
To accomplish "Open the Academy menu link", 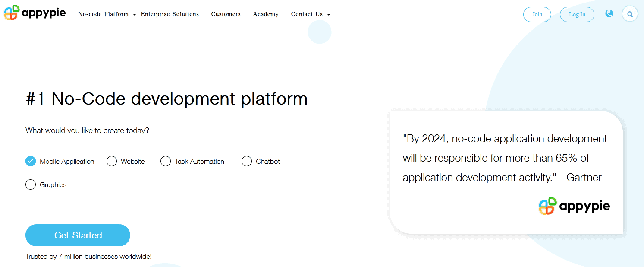I will 266,14.
